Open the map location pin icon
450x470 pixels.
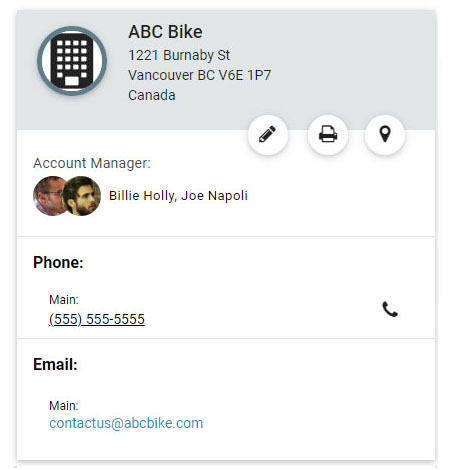point(385,135)
